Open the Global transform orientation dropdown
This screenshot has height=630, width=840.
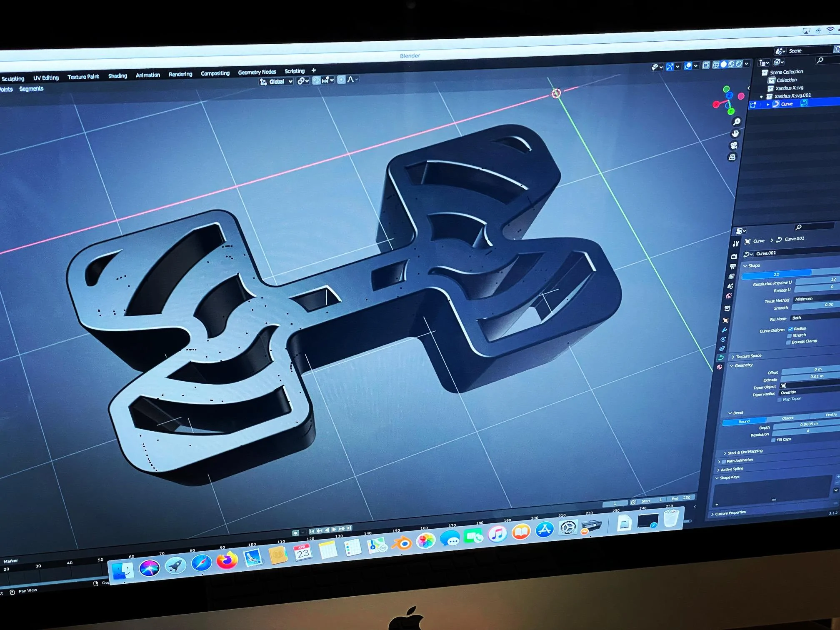277,82
